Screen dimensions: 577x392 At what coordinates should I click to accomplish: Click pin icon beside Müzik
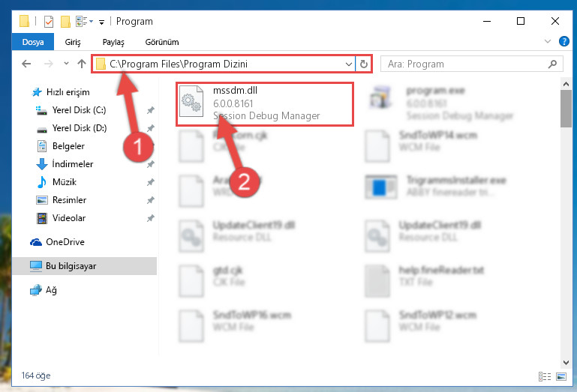point(151,182)
